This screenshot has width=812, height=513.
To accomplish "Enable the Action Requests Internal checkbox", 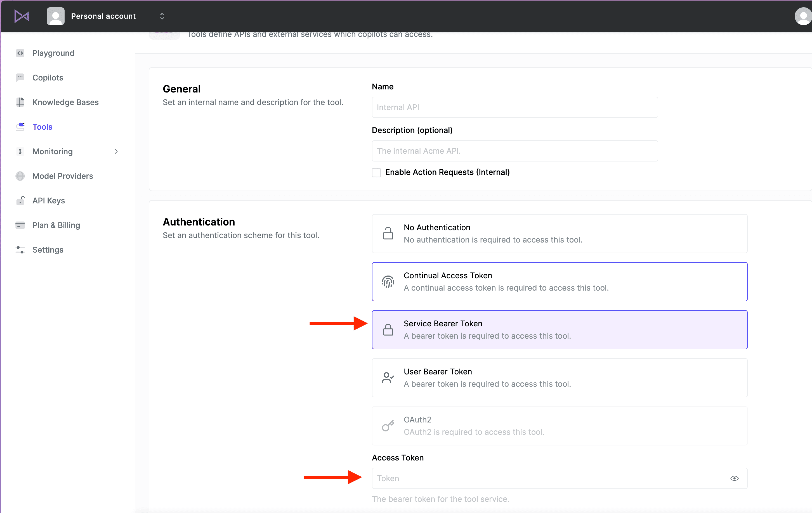I will click(376, 172).
